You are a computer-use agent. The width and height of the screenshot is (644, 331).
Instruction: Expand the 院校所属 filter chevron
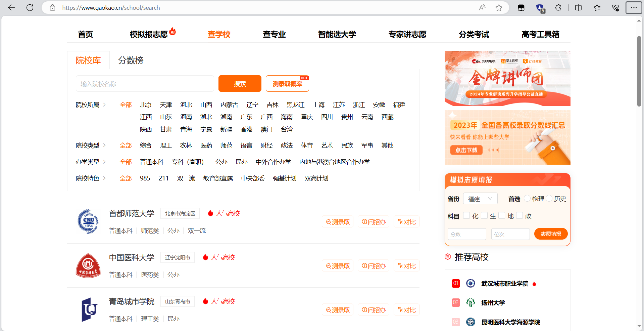pos(104,105)
